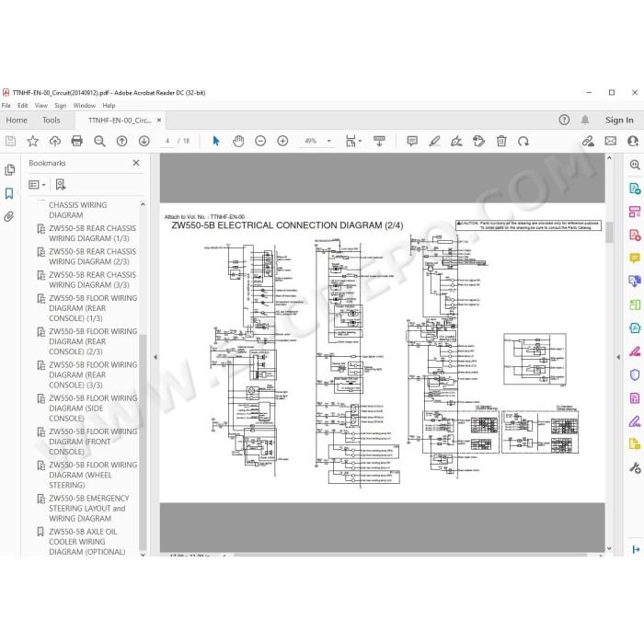Click the bookmarks panel vertical scrollbar
The image size is (644, 644).
coord(143,442)
